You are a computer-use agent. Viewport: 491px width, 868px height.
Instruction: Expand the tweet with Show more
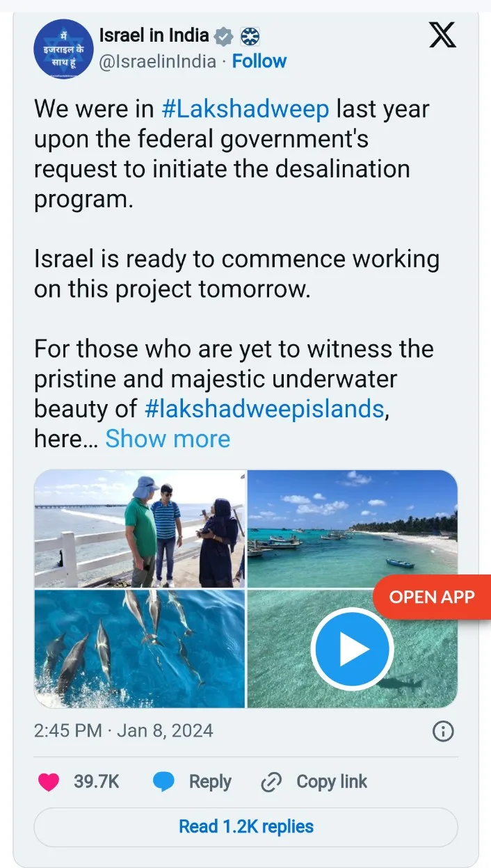[x=168, y=439]
